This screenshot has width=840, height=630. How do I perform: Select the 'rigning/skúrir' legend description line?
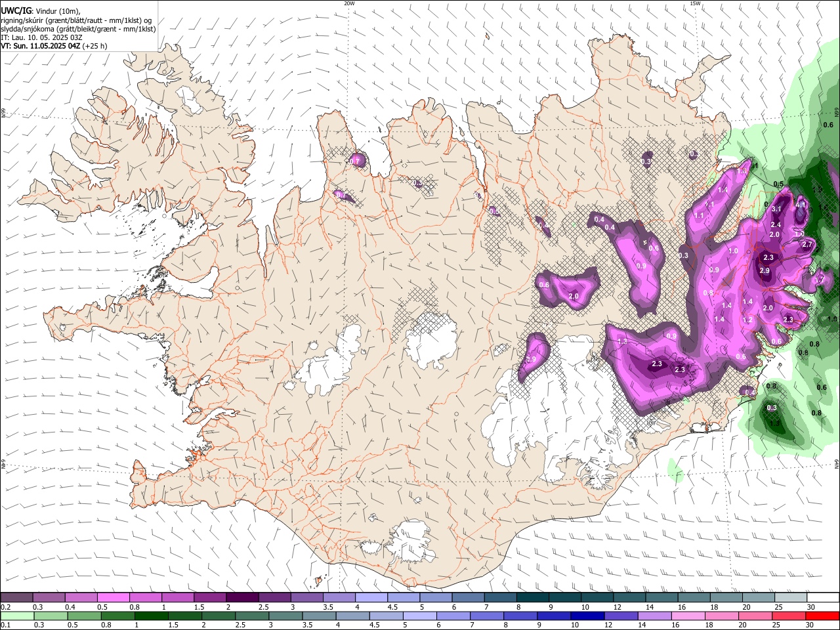point(76,20)
